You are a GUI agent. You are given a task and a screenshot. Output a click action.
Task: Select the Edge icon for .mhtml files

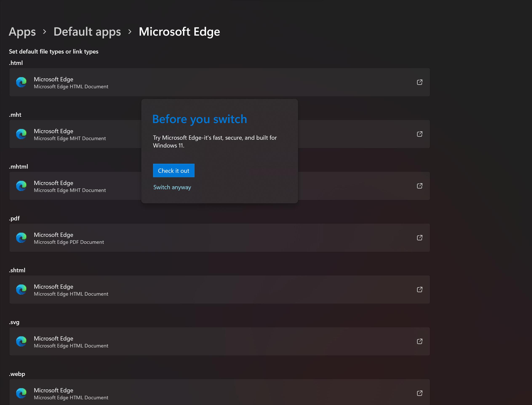(x=21, y=186)
